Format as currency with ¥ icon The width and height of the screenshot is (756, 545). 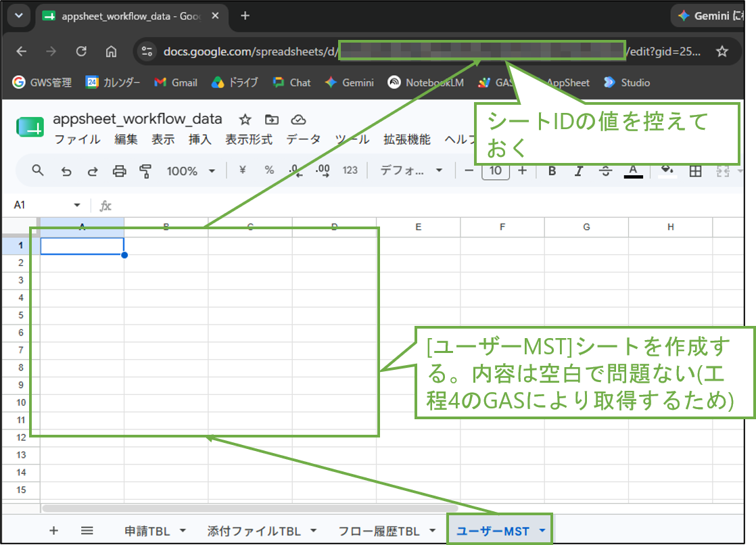click(x=243, y=170)
